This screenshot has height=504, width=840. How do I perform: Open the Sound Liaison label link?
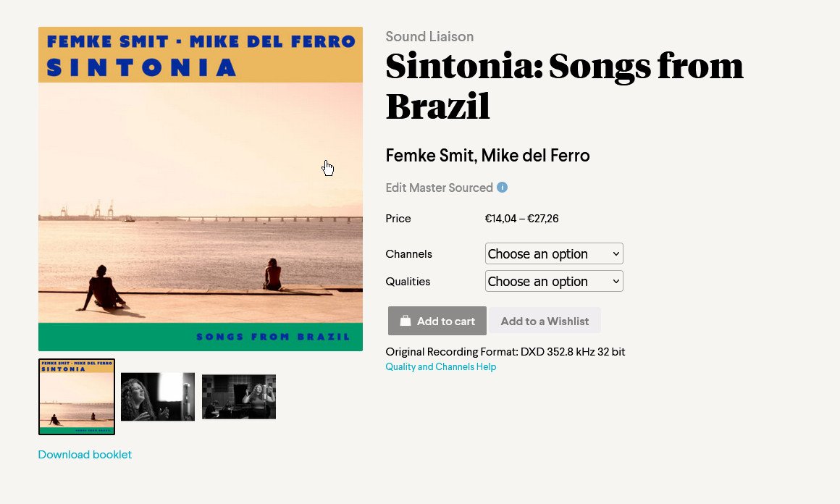tap(429, 36)
